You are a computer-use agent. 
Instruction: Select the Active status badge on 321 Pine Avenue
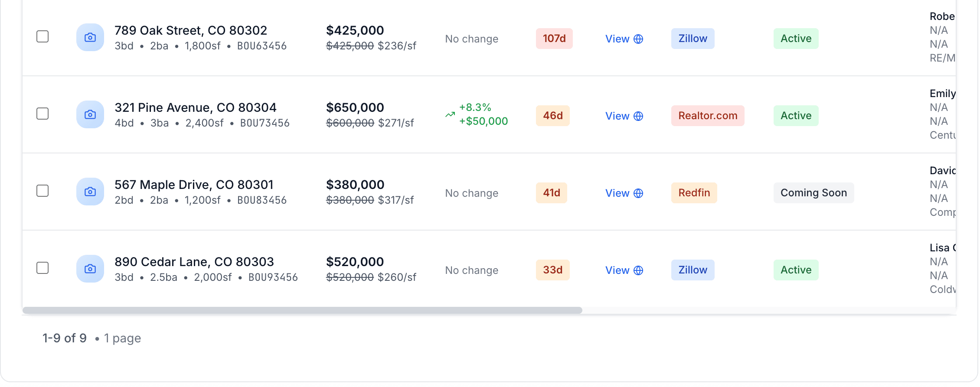pos(796,116)
